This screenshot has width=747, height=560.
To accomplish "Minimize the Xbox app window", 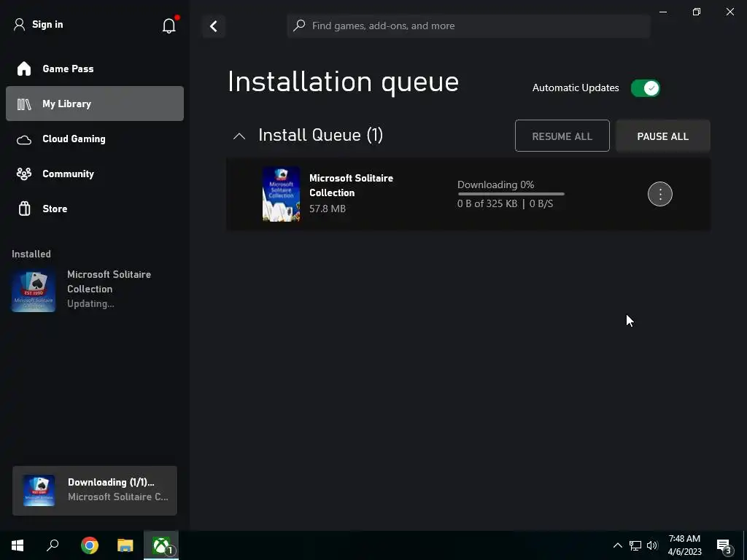I will pos(662,12).
